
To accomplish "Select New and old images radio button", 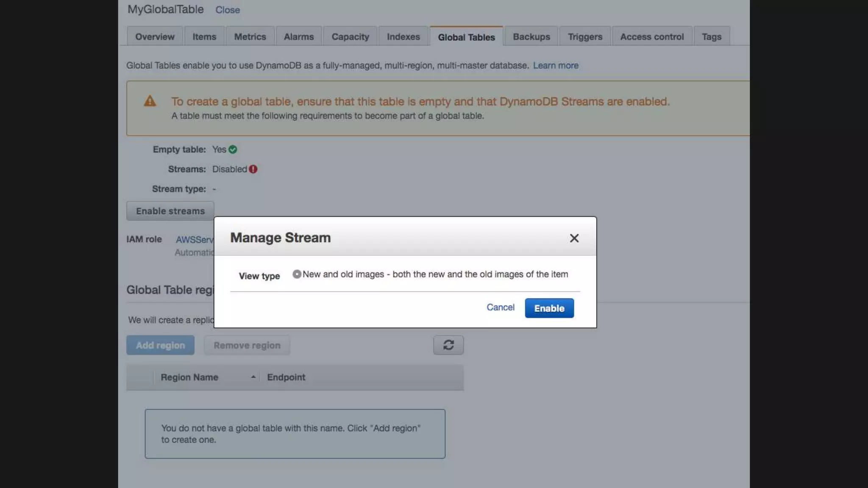I will 297,274.
